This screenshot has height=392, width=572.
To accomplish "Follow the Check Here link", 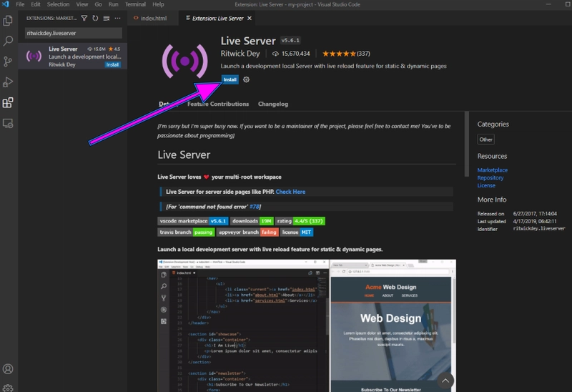I will [x=290, y=192].
